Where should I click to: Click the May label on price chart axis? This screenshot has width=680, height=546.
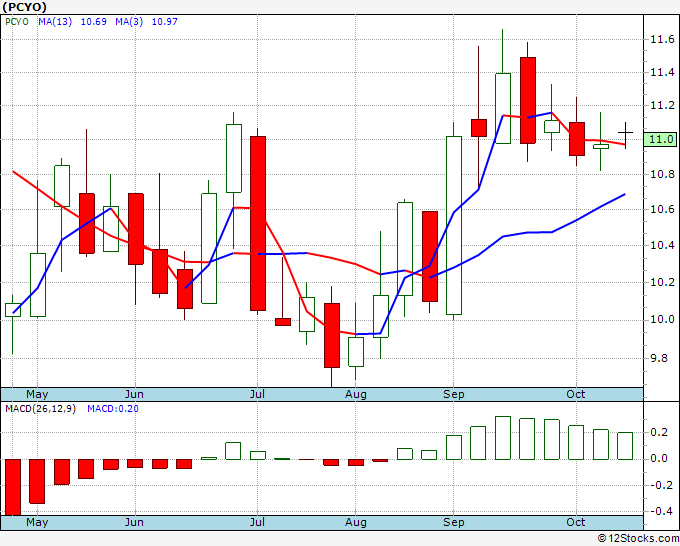click(x=37, y=394)
